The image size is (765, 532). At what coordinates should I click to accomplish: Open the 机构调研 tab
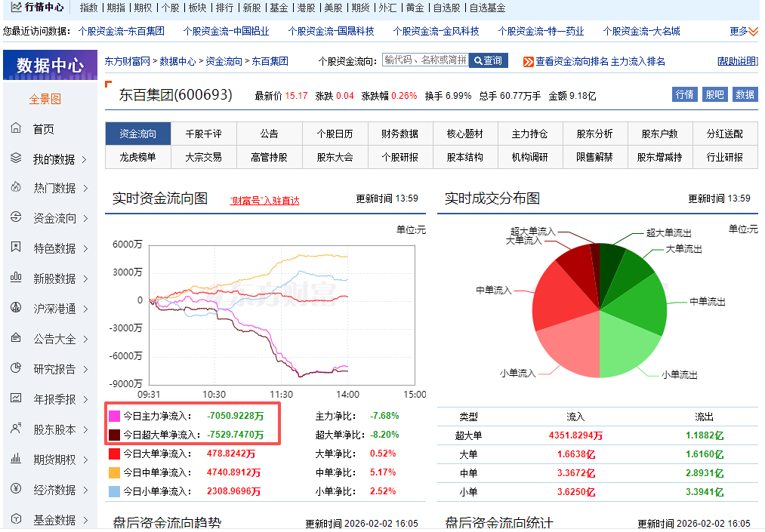[x=530, y=157]
